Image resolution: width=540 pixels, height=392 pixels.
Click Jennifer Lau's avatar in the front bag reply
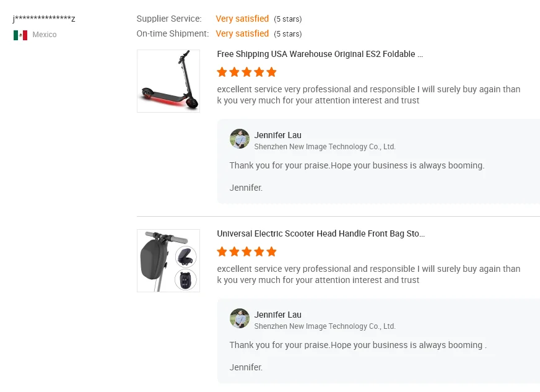[x=240, y=319]
